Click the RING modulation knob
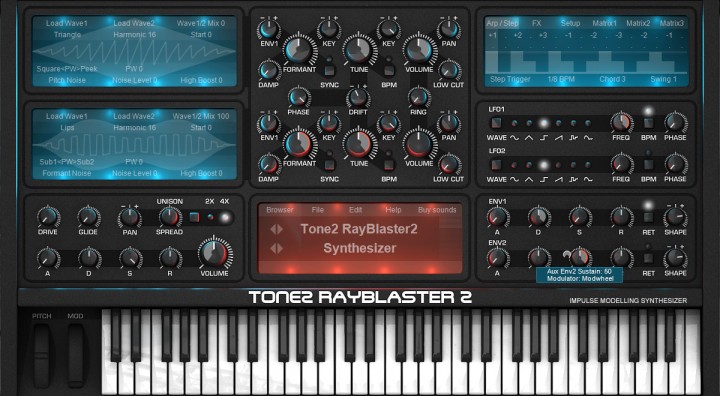This screenshot has height=396, width=720. 419,97
